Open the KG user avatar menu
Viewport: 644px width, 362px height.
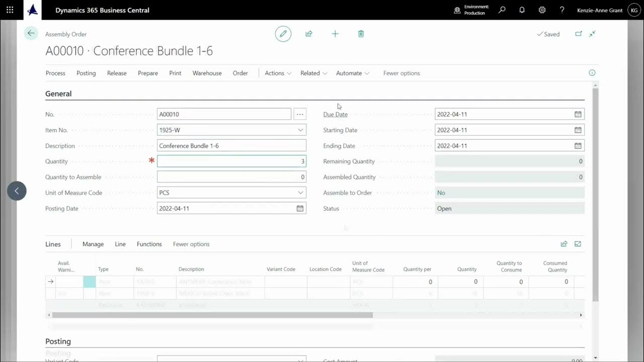pyautogui.click(x=634, y=10)
